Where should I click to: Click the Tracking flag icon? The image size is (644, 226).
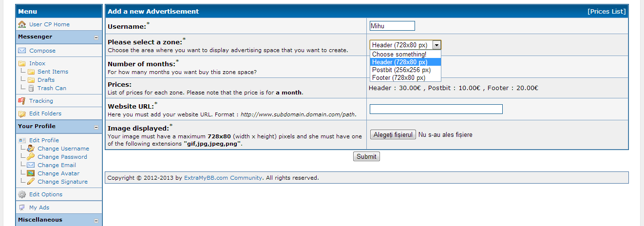pyautogui.click(x=22, y=101)
